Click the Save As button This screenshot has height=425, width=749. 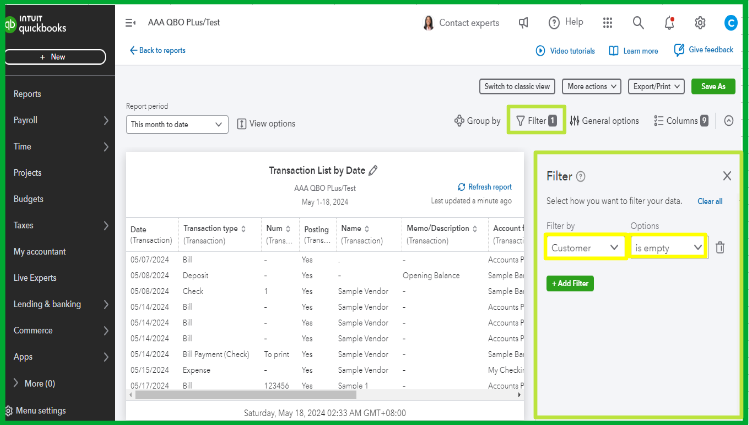click(x=713, y=87)
